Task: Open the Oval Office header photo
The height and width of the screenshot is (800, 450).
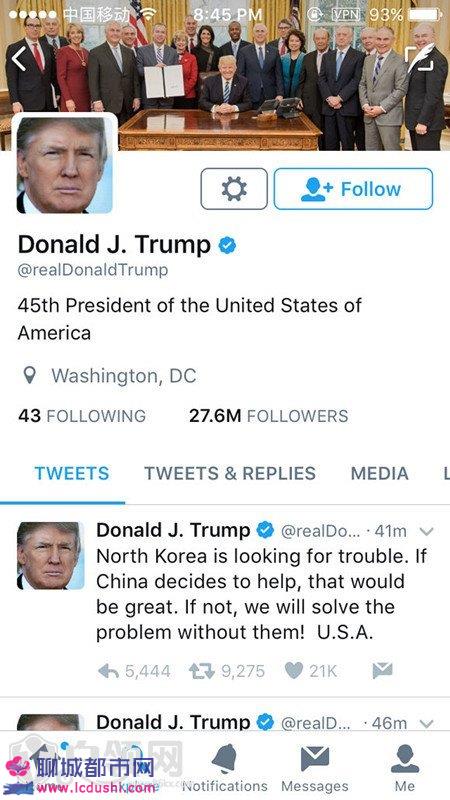Action: pos(224,76)
